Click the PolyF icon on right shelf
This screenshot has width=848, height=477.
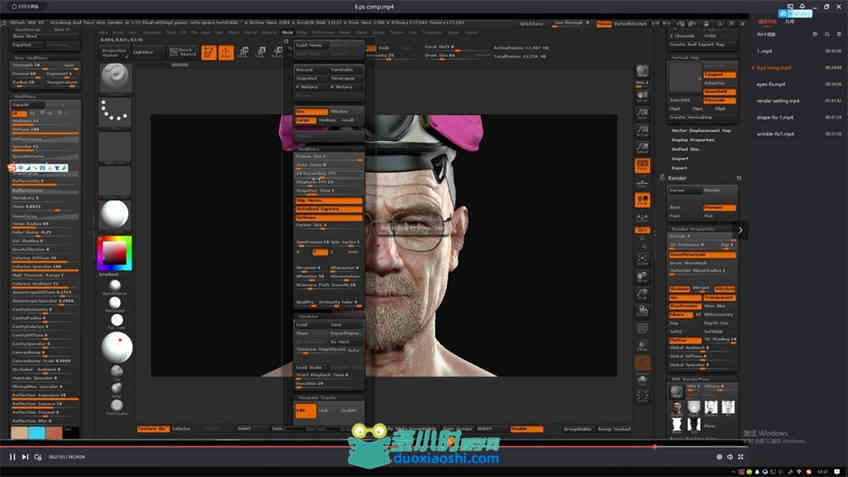642,328
